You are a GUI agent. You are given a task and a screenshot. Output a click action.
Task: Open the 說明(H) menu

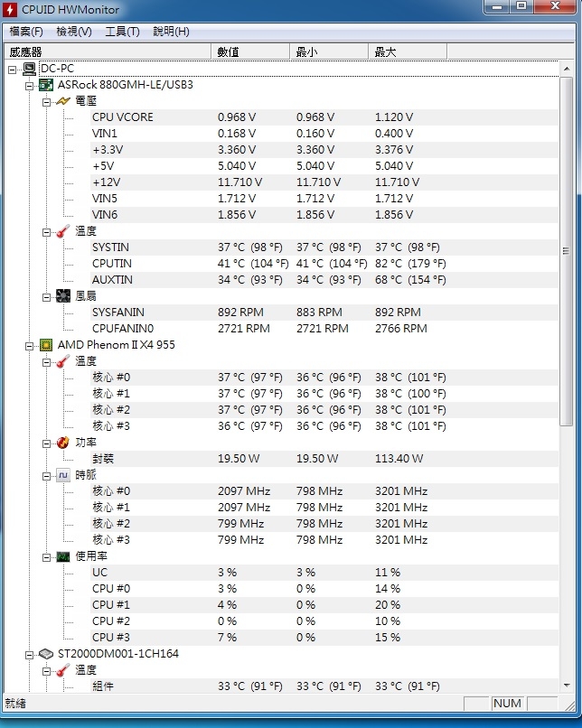click(x=171, y=32)
